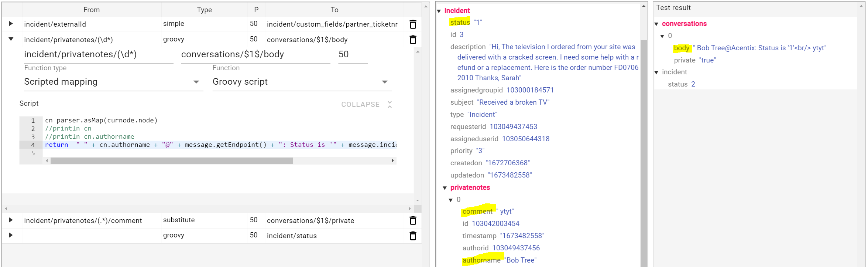
Task: Expand the incident/externalId mapping row
Action: tap(11, 24)
